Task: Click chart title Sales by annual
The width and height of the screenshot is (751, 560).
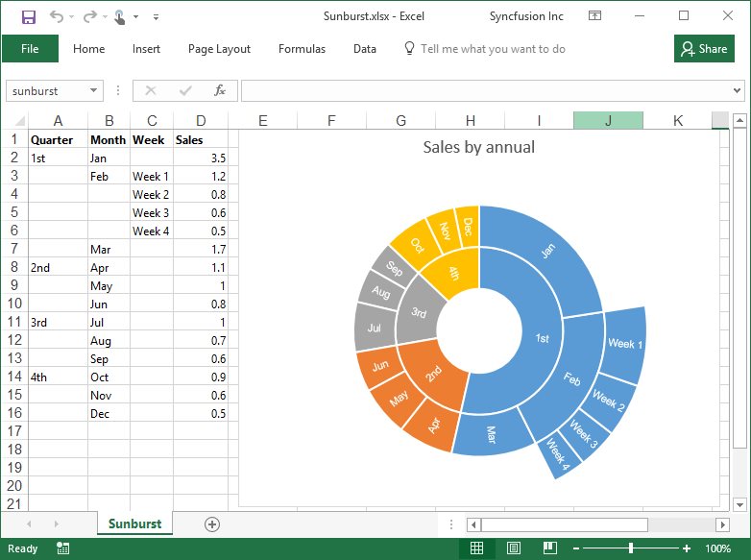Action: pyautogui.click(x=478, y=147)
